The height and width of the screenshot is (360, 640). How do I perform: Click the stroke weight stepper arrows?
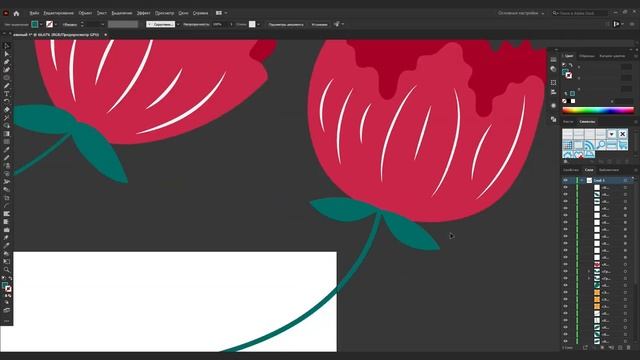(82, 24)
